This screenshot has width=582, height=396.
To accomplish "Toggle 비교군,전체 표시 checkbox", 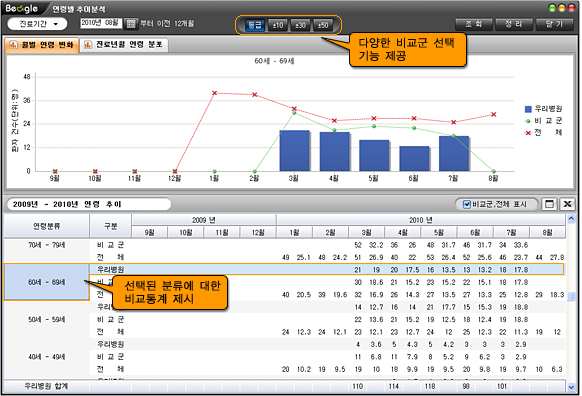I will click(467, 204).
